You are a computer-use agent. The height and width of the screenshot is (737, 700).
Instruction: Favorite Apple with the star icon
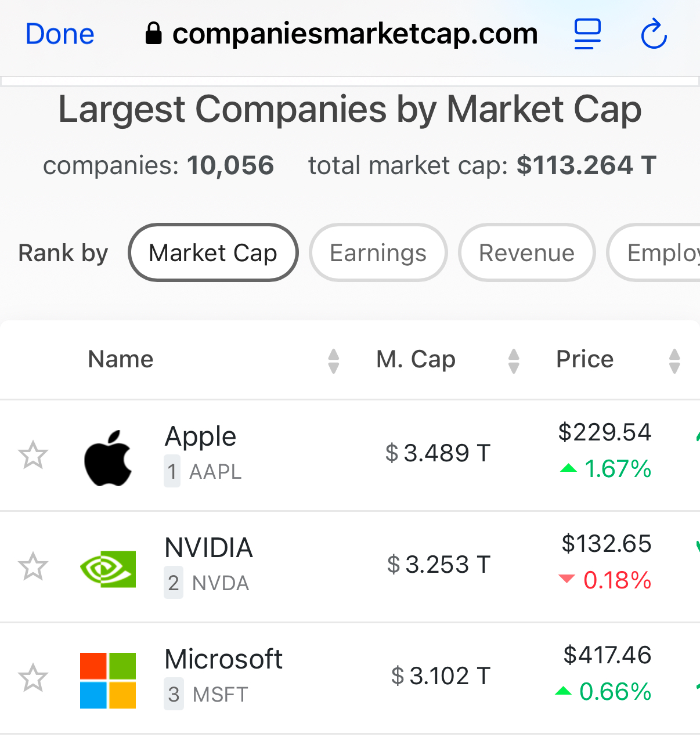point(33,455)
